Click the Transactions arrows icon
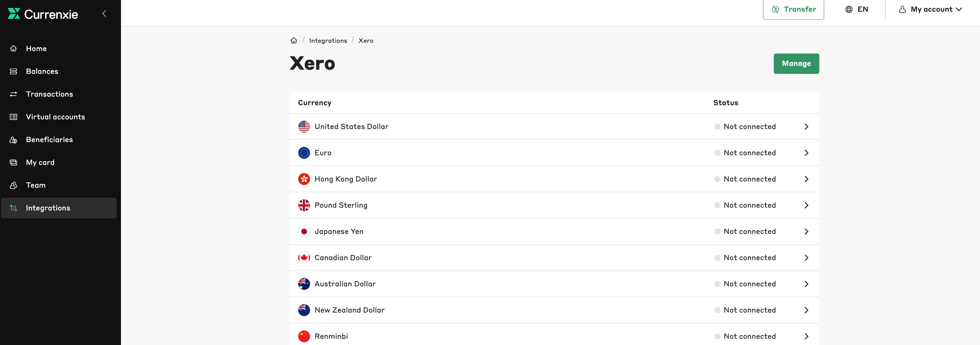This screenshot has width=980, height=345. pyautogui.click(x=13, y=94)
